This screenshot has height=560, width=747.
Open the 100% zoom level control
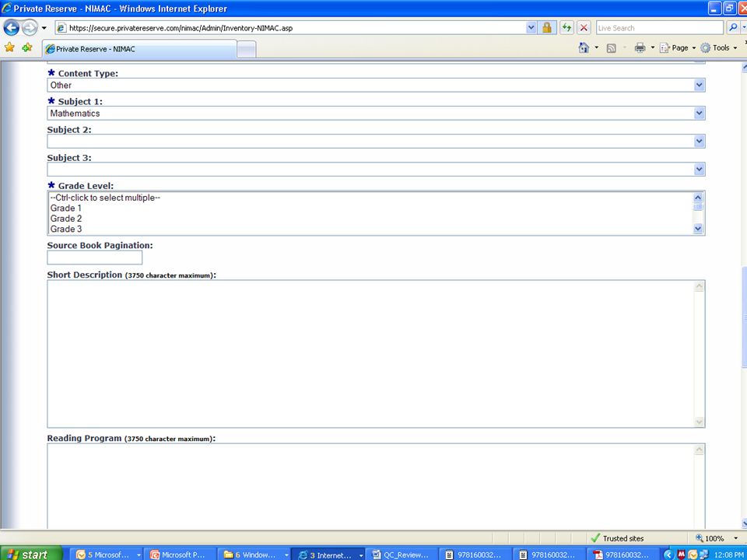(x=716, y=538)
